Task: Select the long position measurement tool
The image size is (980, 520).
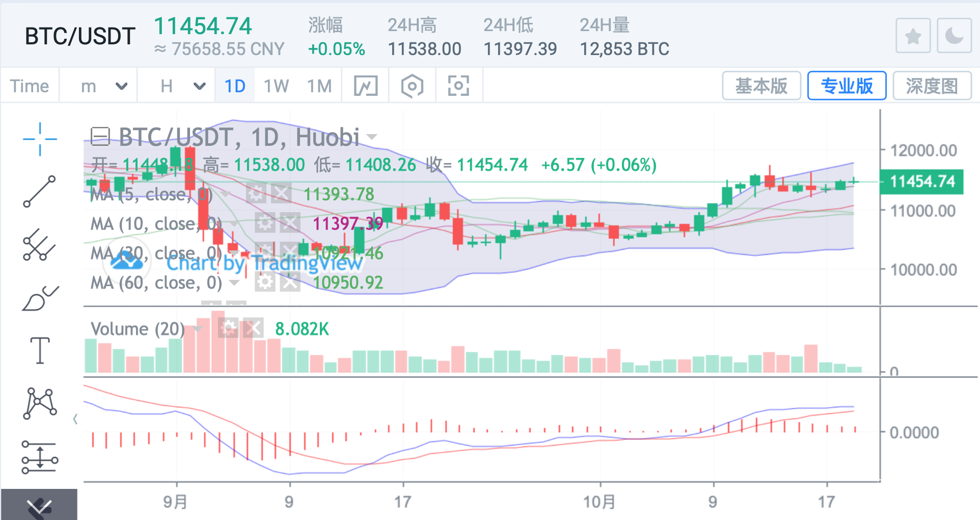Action: click(40, 457)
